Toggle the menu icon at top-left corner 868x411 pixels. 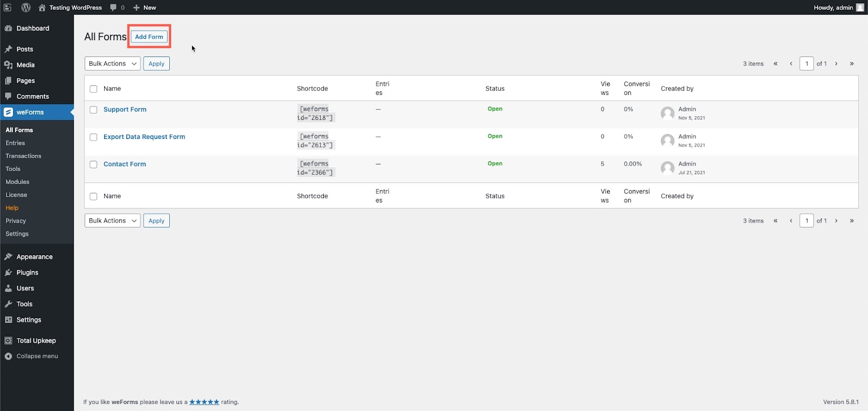click(x=8, y=8)
